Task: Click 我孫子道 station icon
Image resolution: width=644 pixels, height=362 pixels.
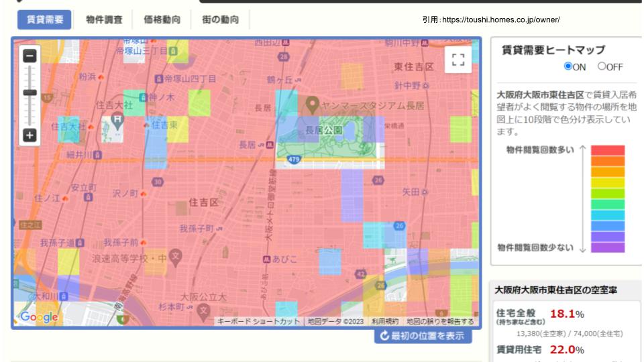Action: 80,243
